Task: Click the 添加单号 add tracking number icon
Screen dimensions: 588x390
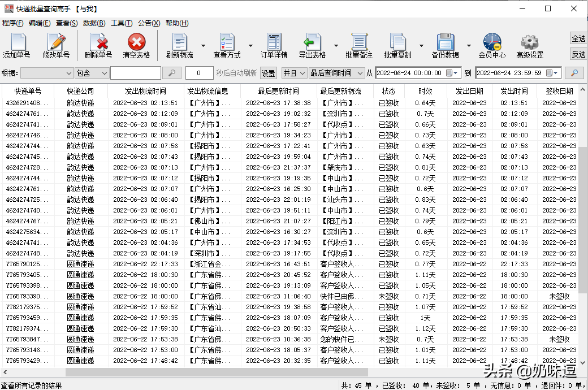Action: pyautogui.click(x=17, y=45)
